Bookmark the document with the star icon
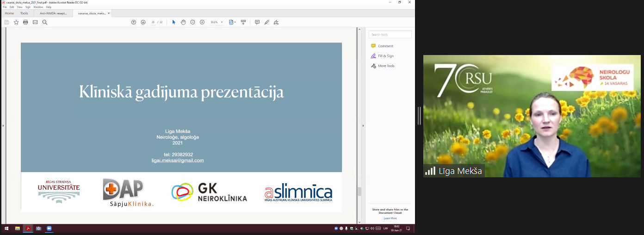The image size is (644, 235). pyautogui.click(x=16, y=22)
